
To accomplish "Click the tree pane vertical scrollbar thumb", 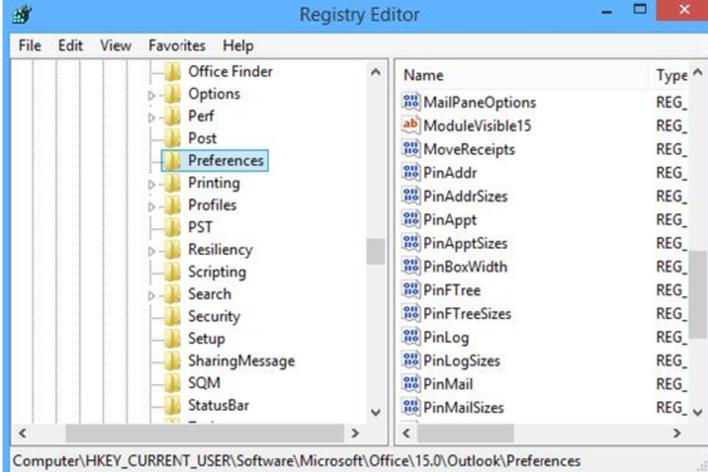I will pyautogui.click(x=376, y=251).
